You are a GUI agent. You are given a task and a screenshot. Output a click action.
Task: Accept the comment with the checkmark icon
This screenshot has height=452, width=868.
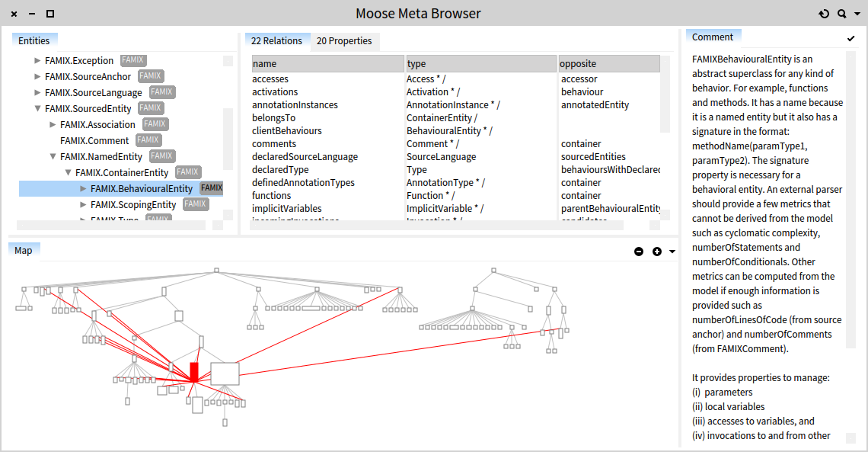point(850,38)
